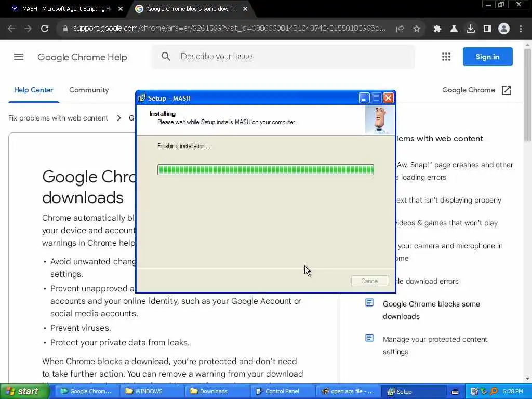
Task: Select the Google Chrome blocks some downloads tab
Action: 191,9
